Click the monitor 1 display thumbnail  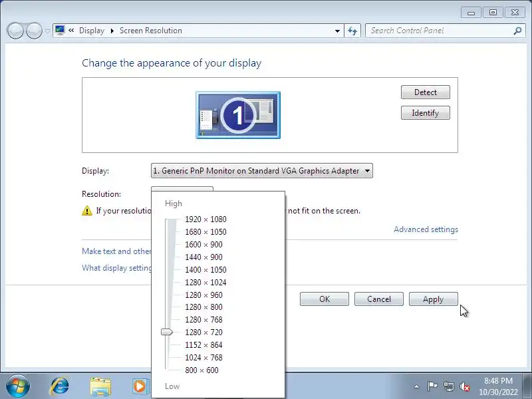238,115
